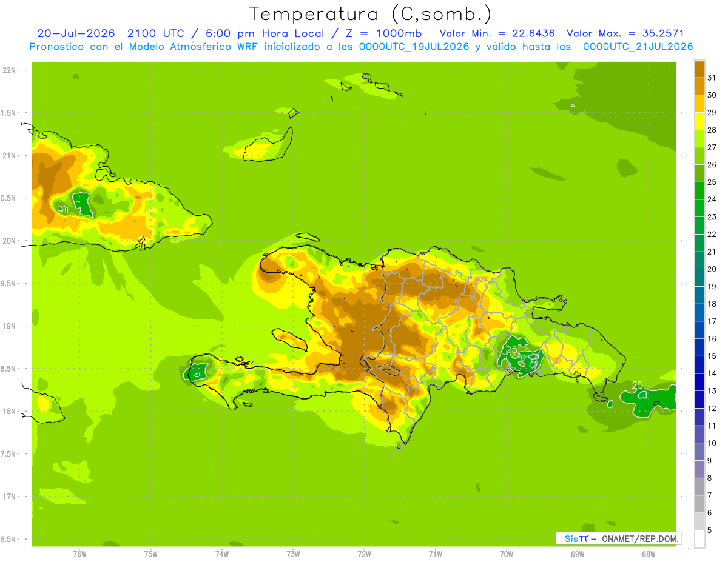Click the brown legend swatch above 31

click(699, 69)
